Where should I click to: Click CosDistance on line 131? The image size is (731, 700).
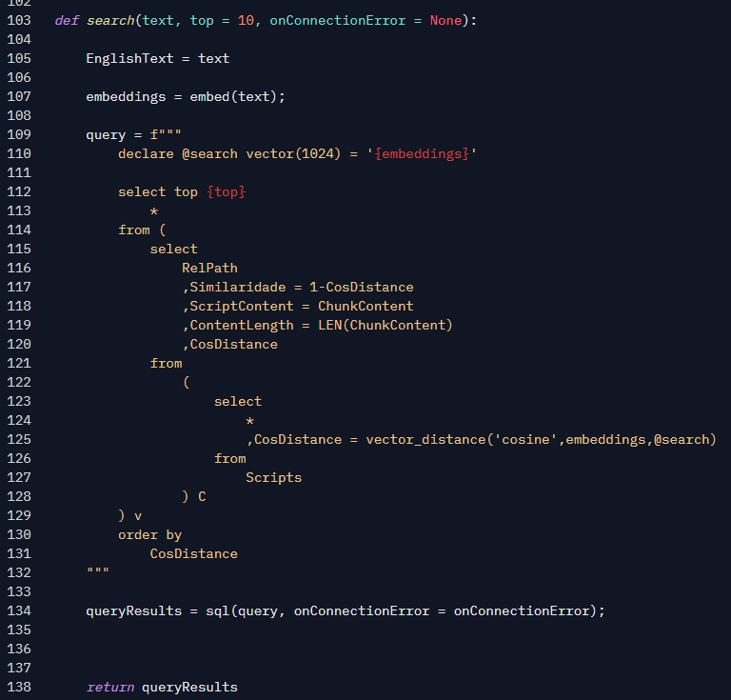pyautogui.click(x=194, y=553)
